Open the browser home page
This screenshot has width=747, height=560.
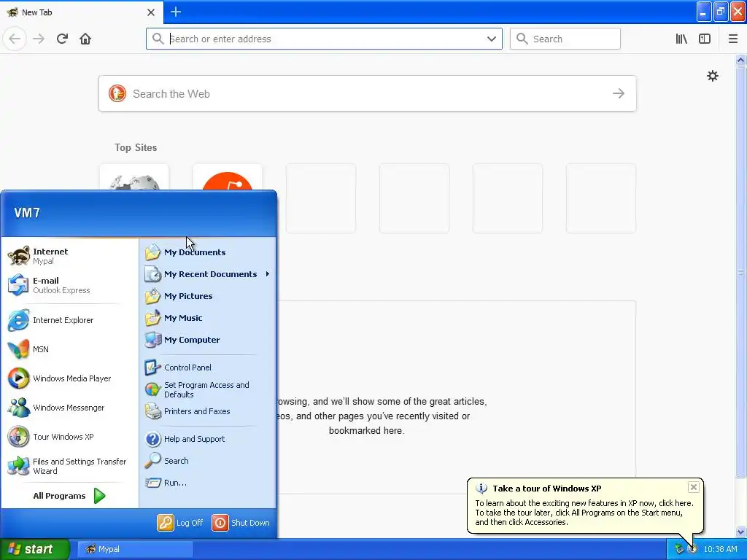(x=85, y=39)
